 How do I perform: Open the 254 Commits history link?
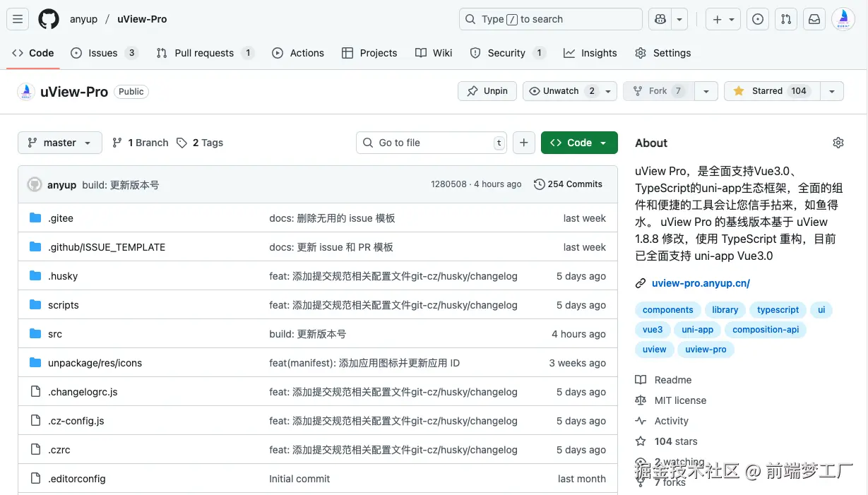click(569, 184)
